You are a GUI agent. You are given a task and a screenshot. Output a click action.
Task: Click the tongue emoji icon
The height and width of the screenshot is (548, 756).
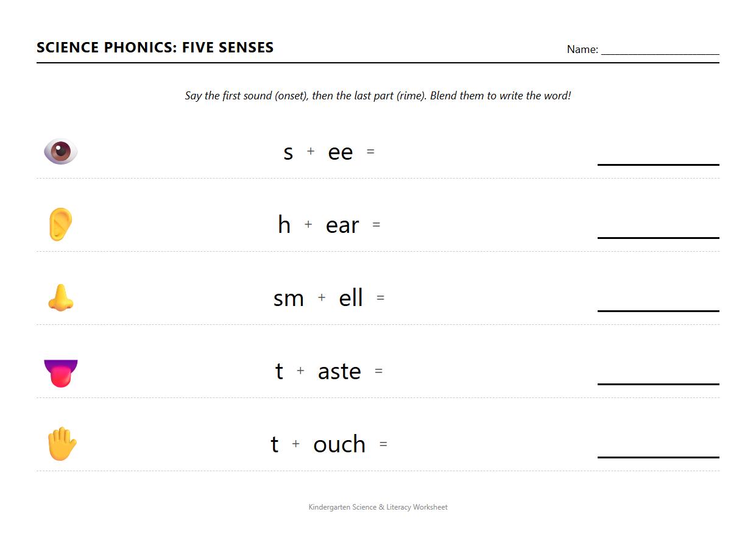(61, 372)
